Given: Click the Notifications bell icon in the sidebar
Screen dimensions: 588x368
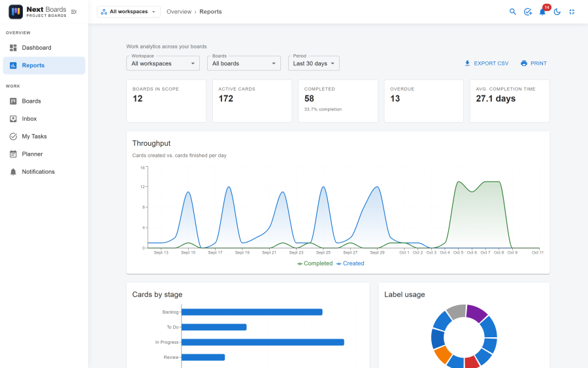Looking at the screenshot, I should [13, 172].
